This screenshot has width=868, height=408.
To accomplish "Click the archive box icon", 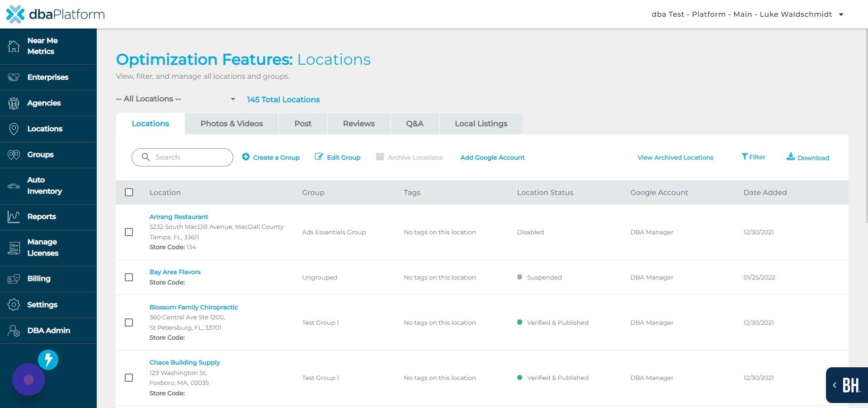I will (380, 157).
